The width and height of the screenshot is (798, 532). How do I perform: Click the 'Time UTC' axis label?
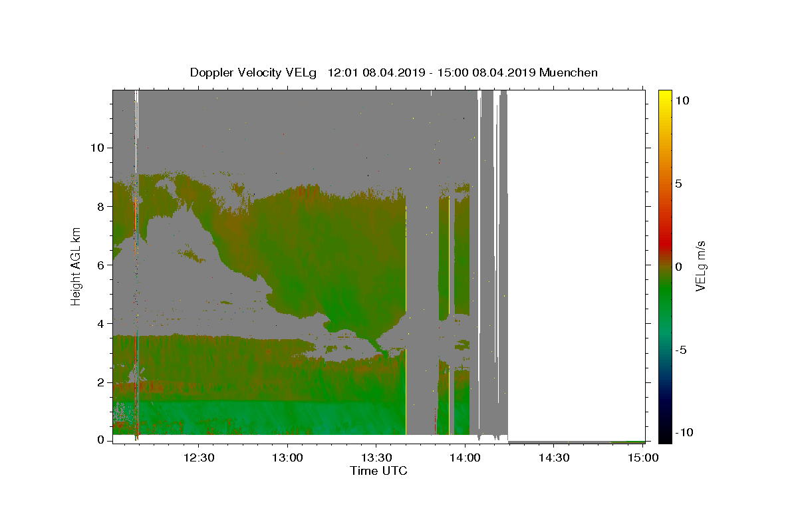point(378,471)
